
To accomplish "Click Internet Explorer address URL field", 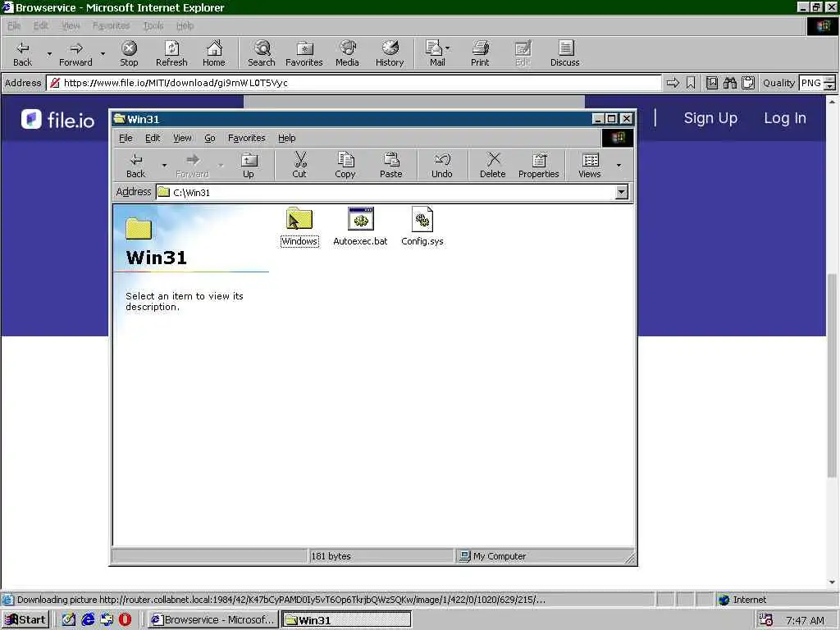I will point(354,83).
